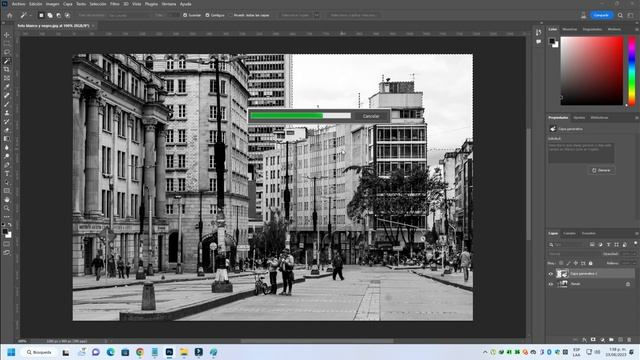Toggle the Contiguo checkbox
Viewport: 640px width, 360px height.
(x=207, y=15)
